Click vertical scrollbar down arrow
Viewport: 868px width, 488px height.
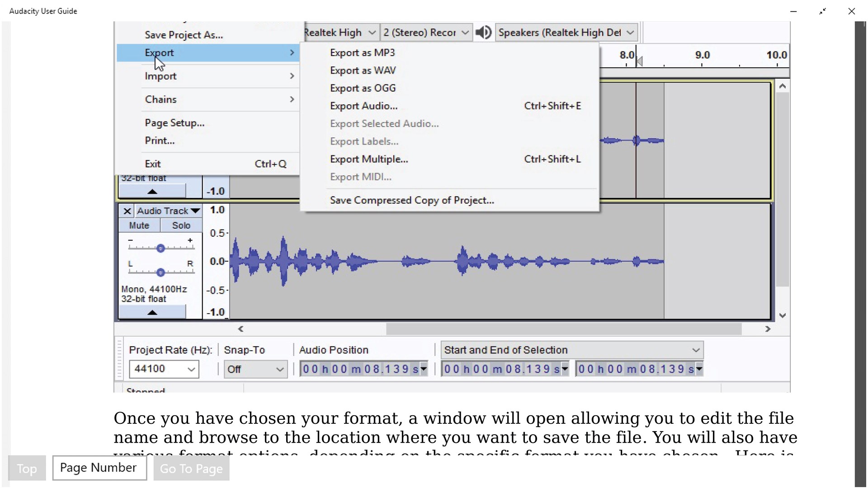[x=783, y=315]
